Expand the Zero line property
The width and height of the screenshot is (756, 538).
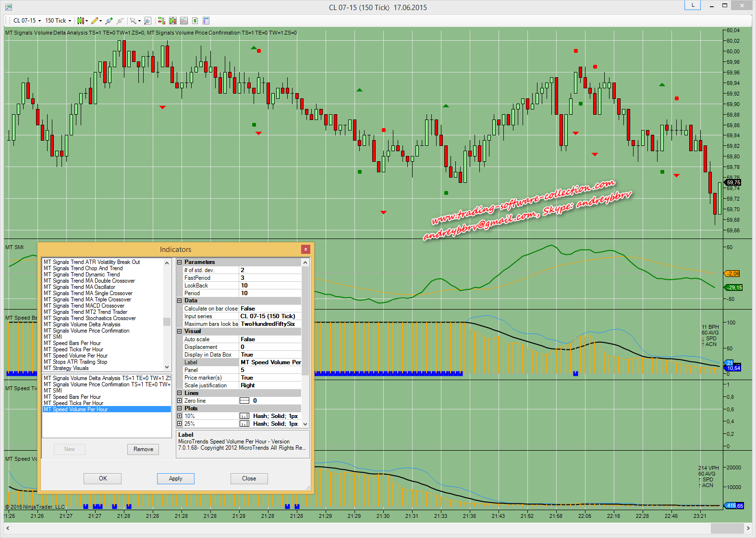coord(180,401)
